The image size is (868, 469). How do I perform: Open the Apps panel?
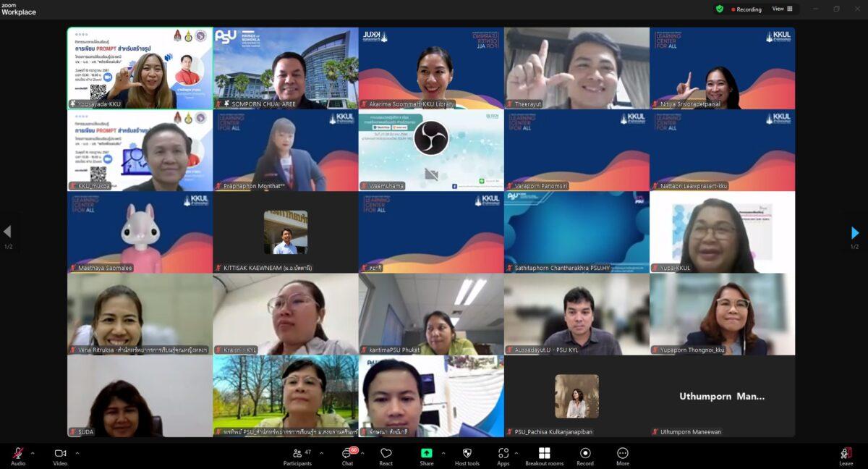(503, 455)
